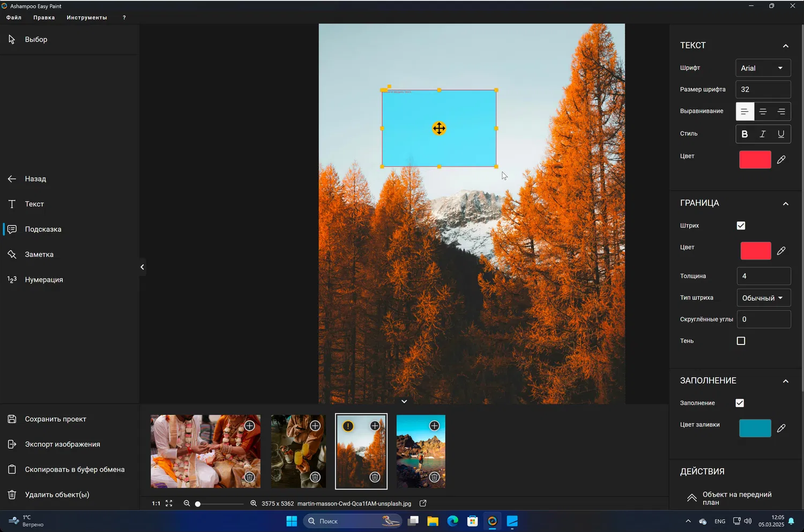The image size is (804, 532).
Task: Toggle the Заполнение fill checkbox
Action: (740, 403)
